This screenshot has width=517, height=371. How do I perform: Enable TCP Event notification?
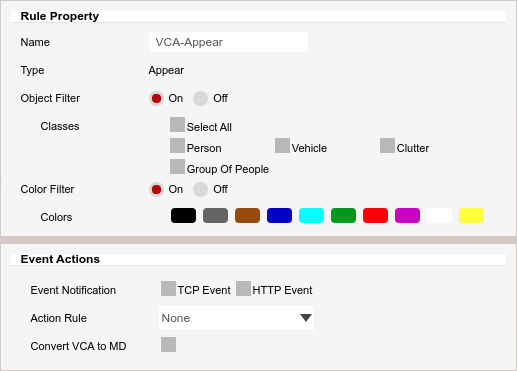(168, 289)
